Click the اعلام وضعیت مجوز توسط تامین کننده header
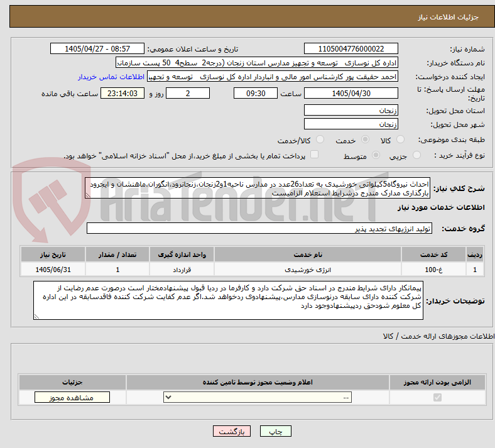The height and width of the screenshot is (448, 495). pos(258,382)
